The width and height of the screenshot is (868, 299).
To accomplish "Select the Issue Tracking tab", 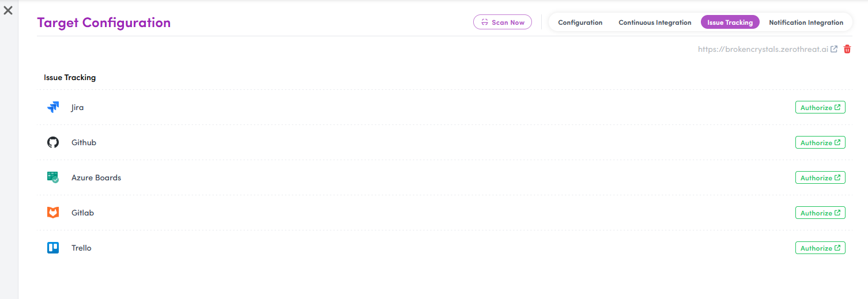I will click(730, 22).
